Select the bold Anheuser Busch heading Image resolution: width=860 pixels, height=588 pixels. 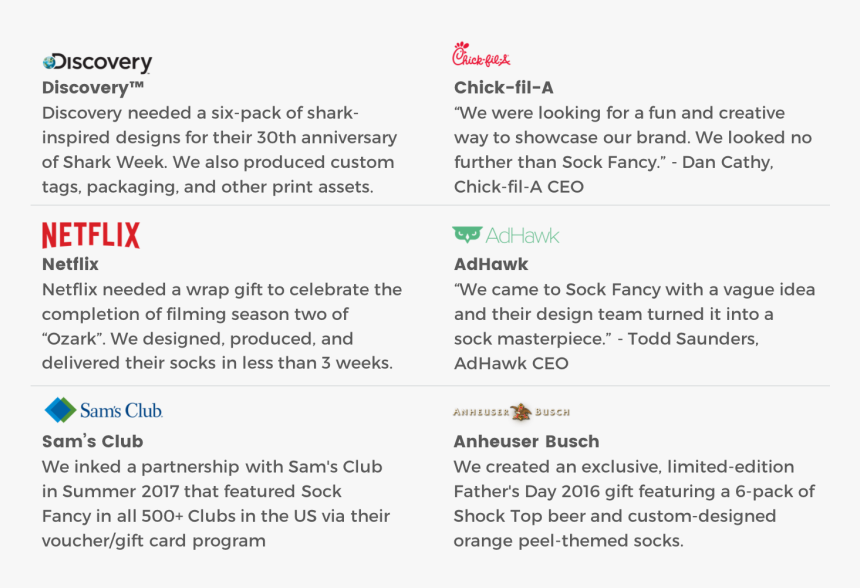[x=527, y=442]
